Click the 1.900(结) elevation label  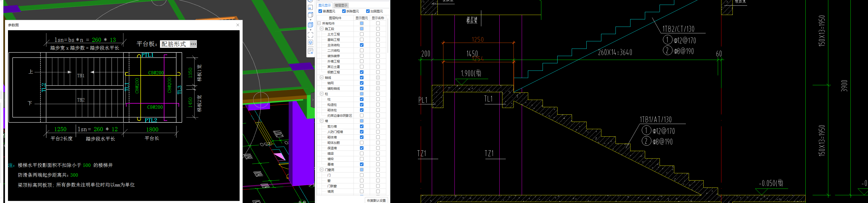471,73
